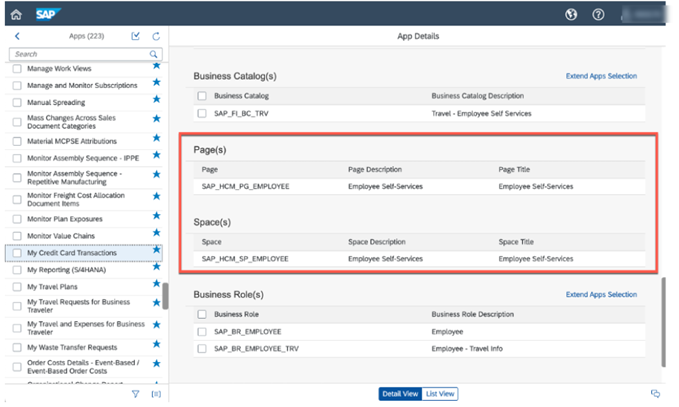This screenshot has height=407, width=679.
Task: Click the refresh icon in Apps panel
Action: pos(156,36)
